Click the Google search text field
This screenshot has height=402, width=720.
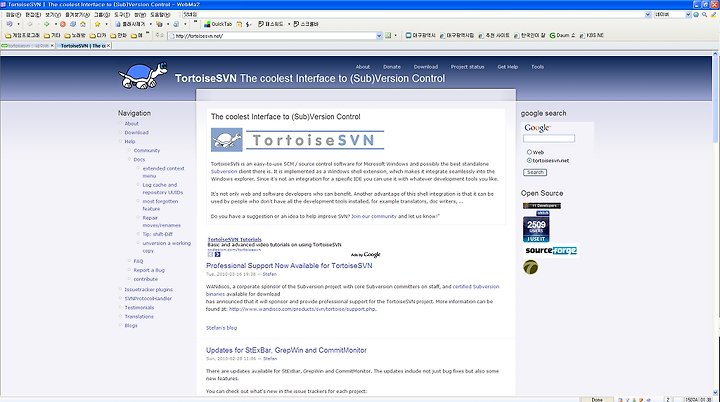(x=549, y=138)
